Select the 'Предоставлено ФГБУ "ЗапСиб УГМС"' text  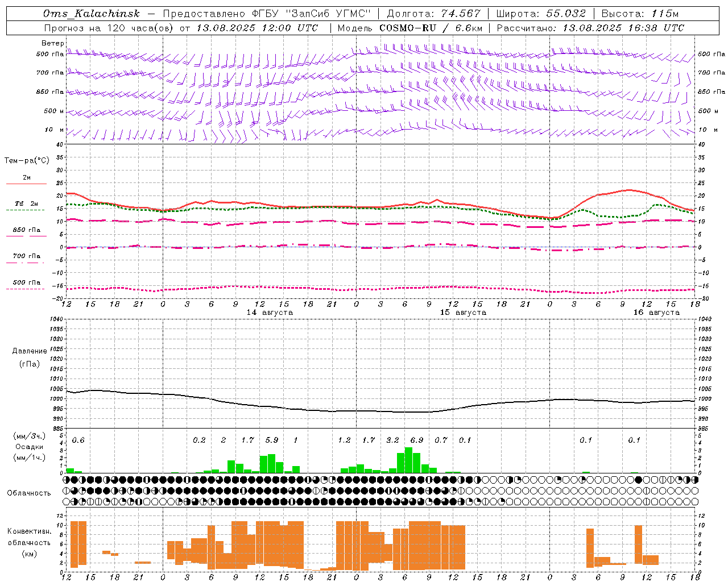point(267,14)
